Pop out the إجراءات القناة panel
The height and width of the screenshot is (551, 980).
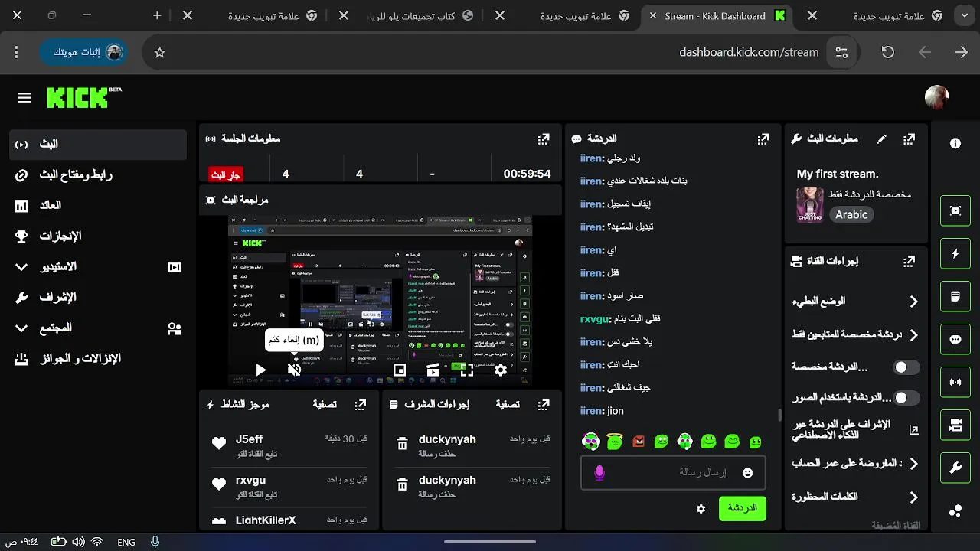pyautogui.click(x=909, y=261)
